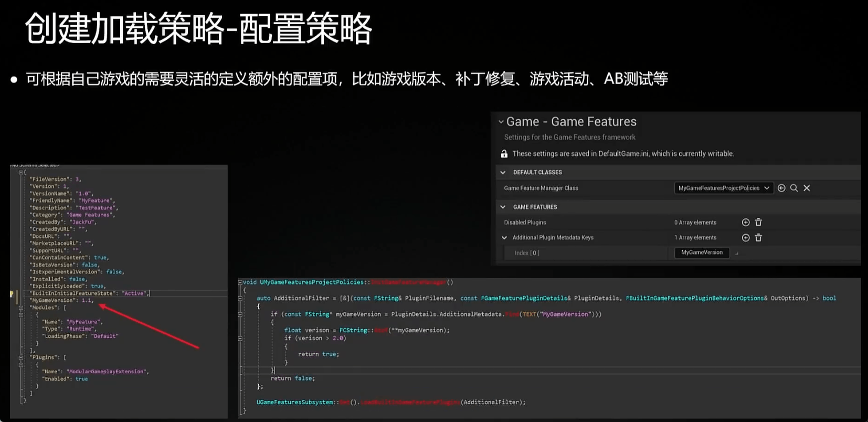This screenshot has height=422, width=868.
Task: Collapse Additional Plugin Metadata Keys array
Action: [x=504, y=238]
